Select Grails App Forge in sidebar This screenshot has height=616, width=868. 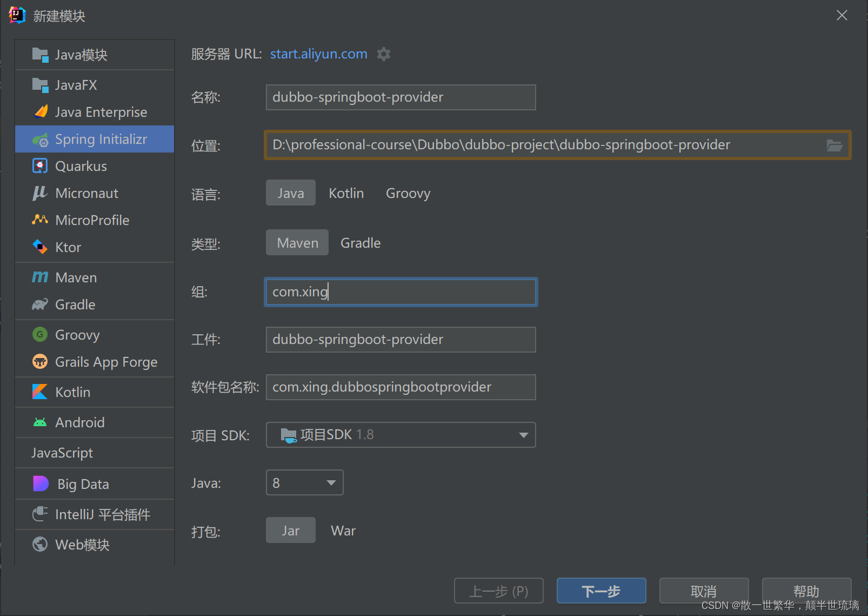(x=95, y=362)
